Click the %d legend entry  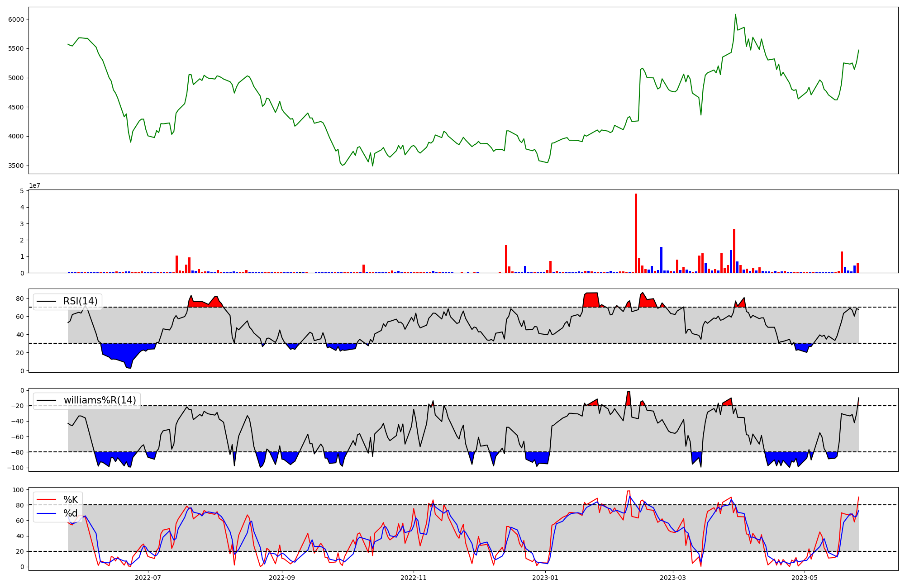pos(71,513)
